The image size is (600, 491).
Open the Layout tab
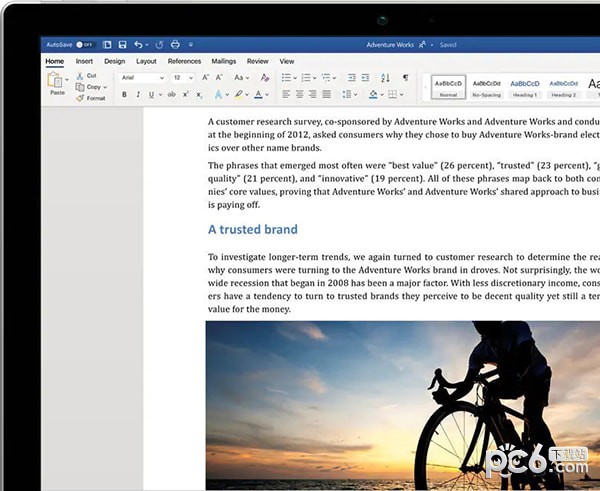coord(146,61)
